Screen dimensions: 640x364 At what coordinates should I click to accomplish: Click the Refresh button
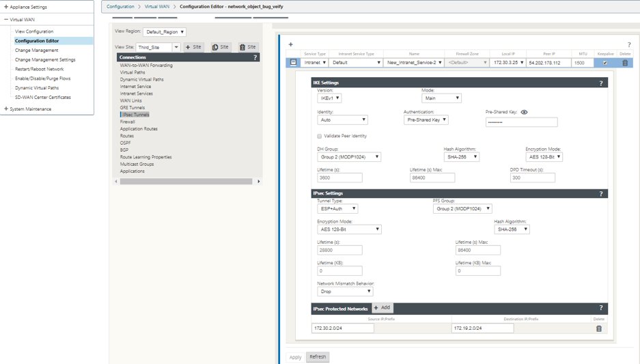[318, 356]
